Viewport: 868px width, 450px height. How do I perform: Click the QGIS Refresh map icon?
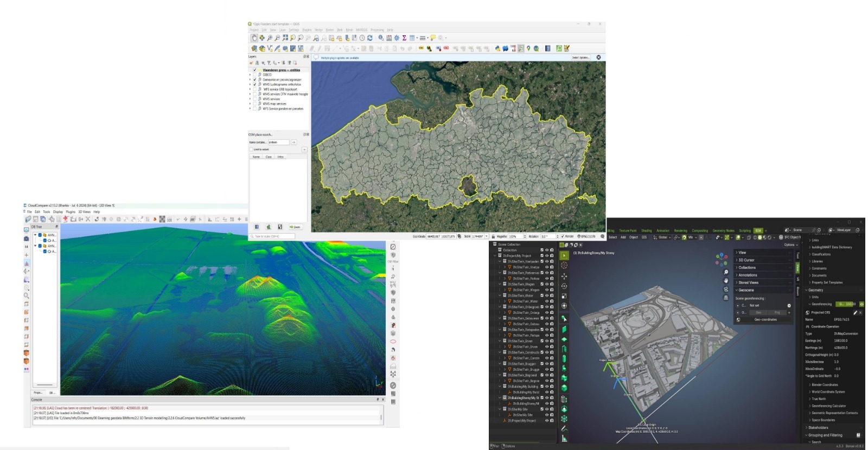tap(370, 38)
